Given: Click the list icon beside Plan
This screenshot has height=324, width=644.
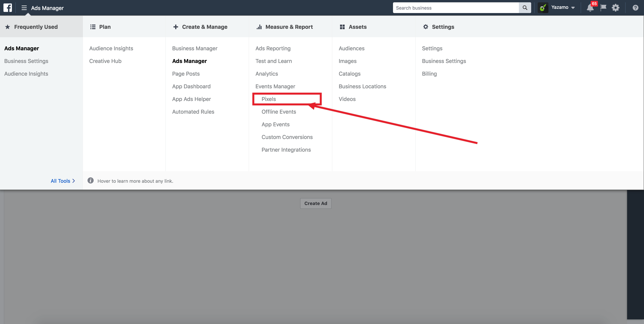Looking at the screenshot, I should coord(93,27).
